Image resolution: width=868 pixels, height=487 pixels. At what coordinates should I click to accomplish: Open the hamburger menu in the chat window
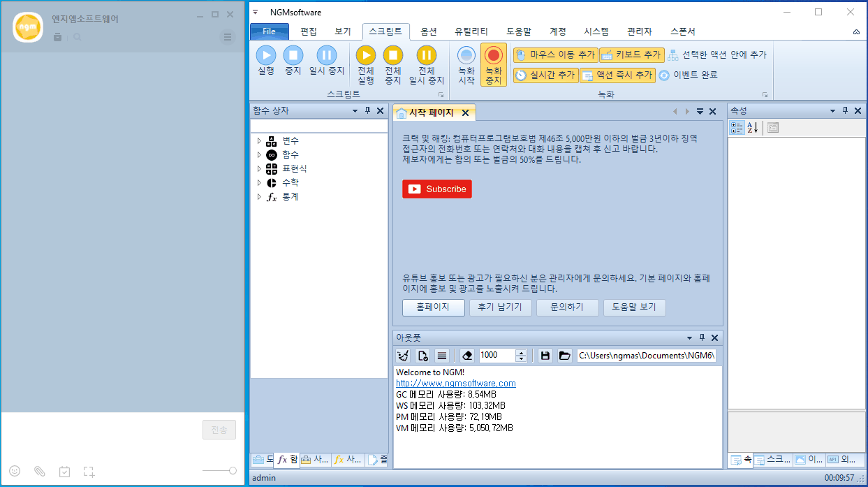click(228, 37)
